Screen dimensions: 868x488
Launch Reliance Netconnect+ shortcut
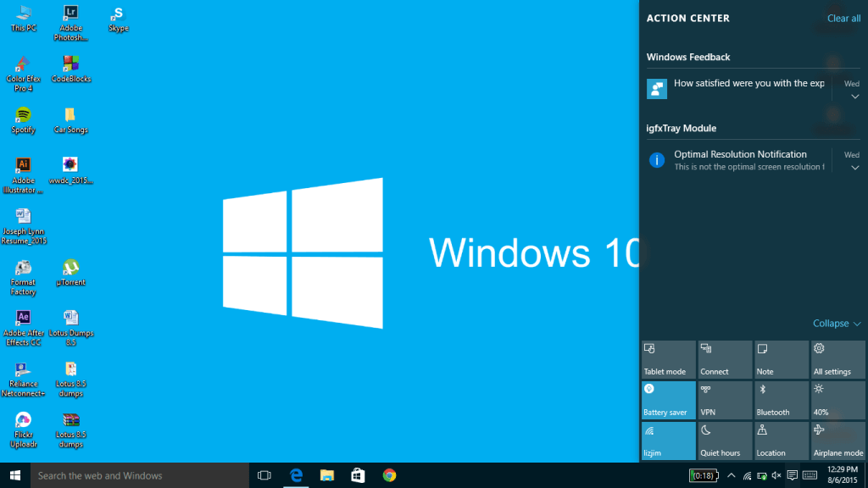tap(23, 379)
